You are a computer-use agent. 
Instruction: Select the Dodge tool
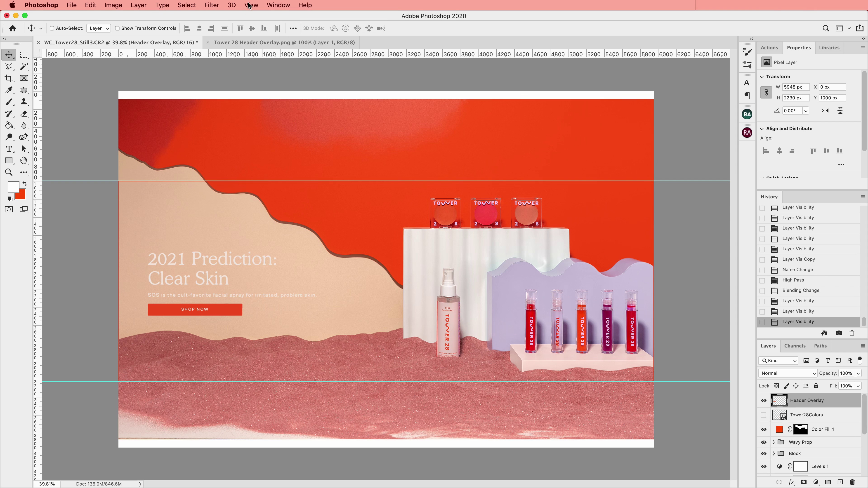(x=9, y=137)
